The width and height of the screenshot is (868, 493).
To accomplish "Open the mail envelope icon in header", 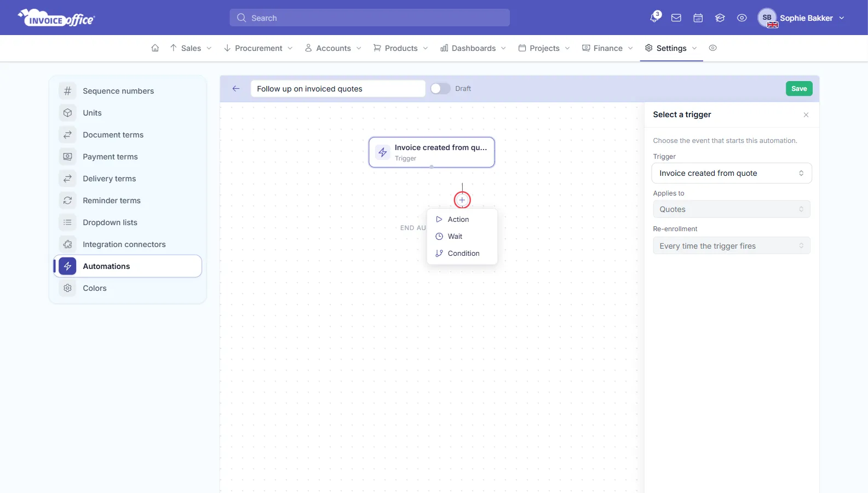I will click(676, 18).
